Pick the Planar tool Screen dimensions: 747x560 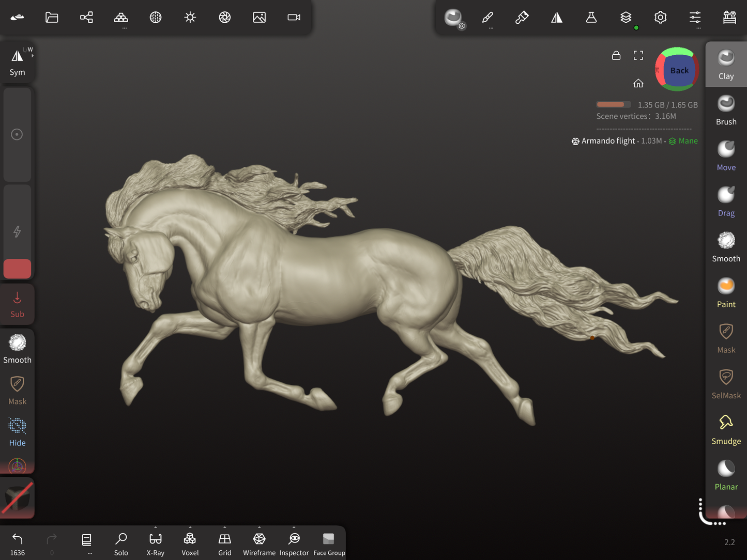(726, 475)
